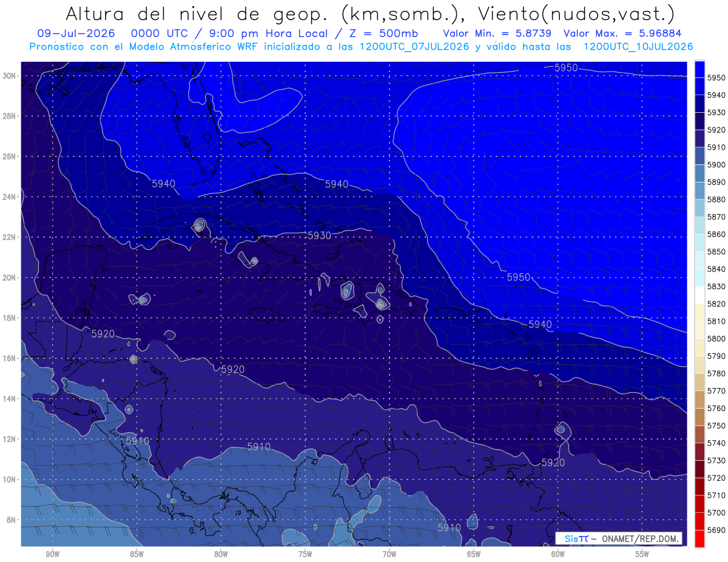This screenshot has height=562, width=728.
Task: Click the '70W' longitude axis label
Action: point(389,554)
